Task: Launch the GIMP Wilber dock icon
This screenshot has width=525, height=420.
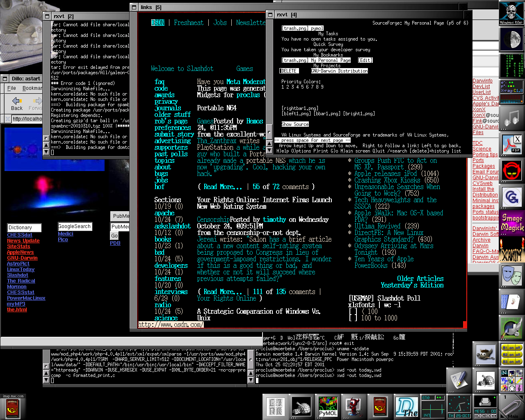Action: coord(486,354)
